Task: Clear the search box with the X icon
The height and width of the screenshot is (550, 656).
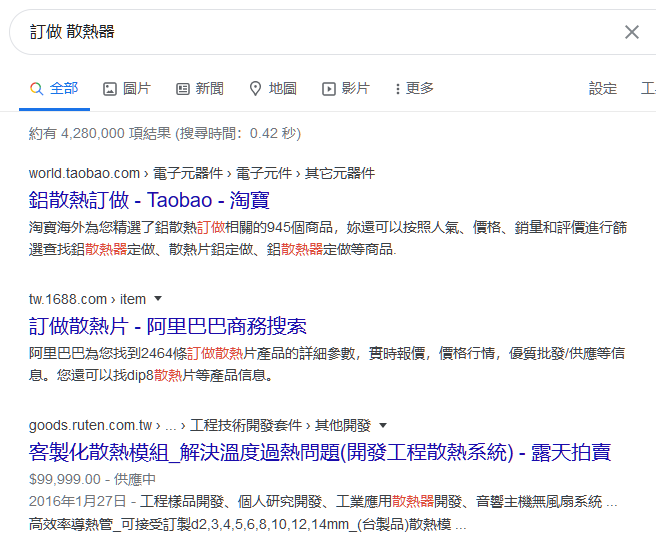Action: (x=632, y=32)
